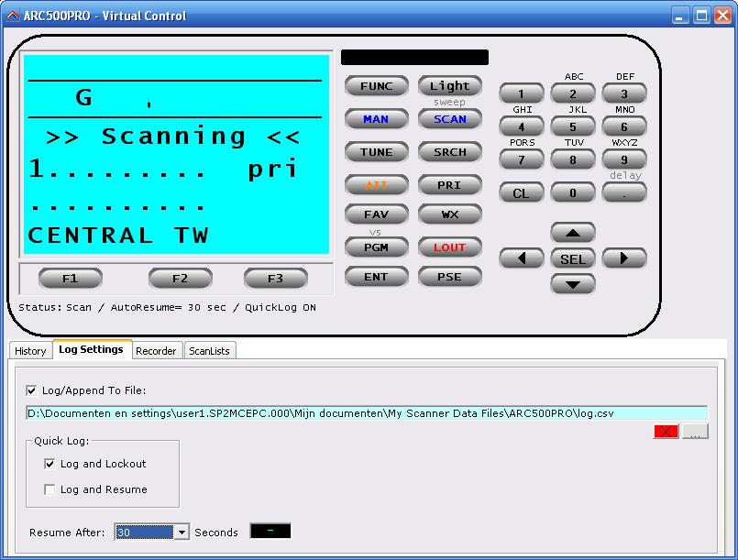The image size is (738, 560).
Task: Click the SEL select key
Action: (573, 258)
